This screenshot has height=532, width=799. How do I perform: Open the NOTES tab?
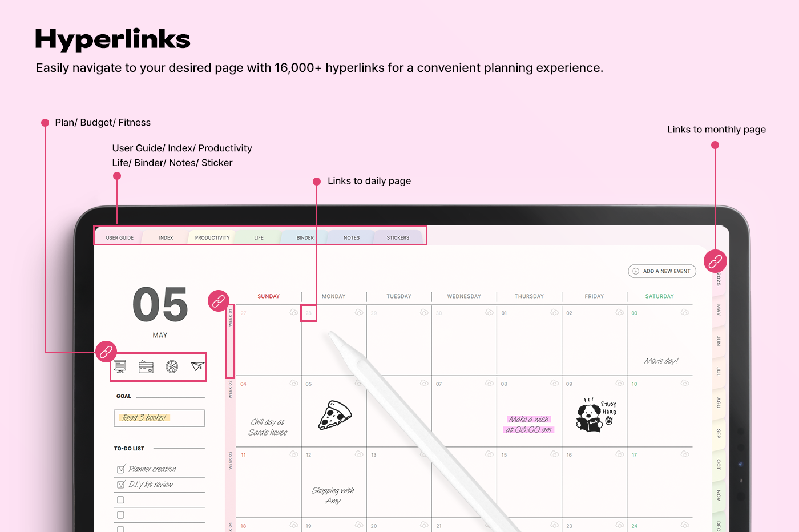click(x=352, y=237)
